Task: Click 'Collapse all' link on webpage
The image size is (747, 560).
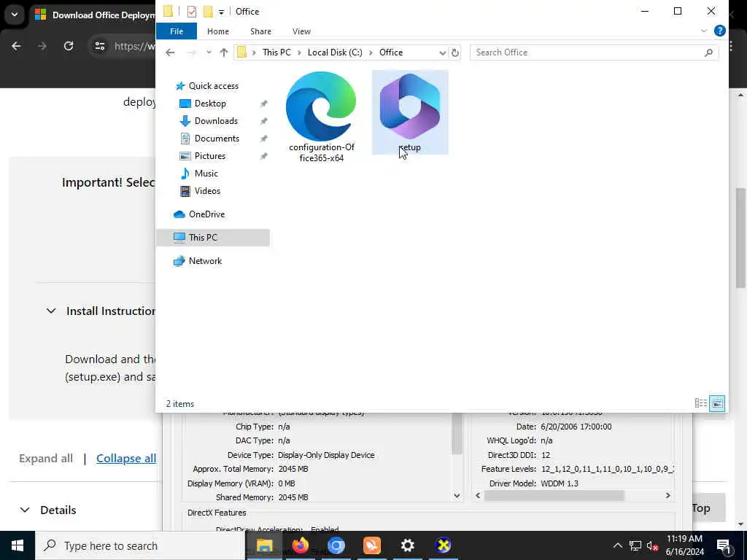Action: tap(126, 458)
